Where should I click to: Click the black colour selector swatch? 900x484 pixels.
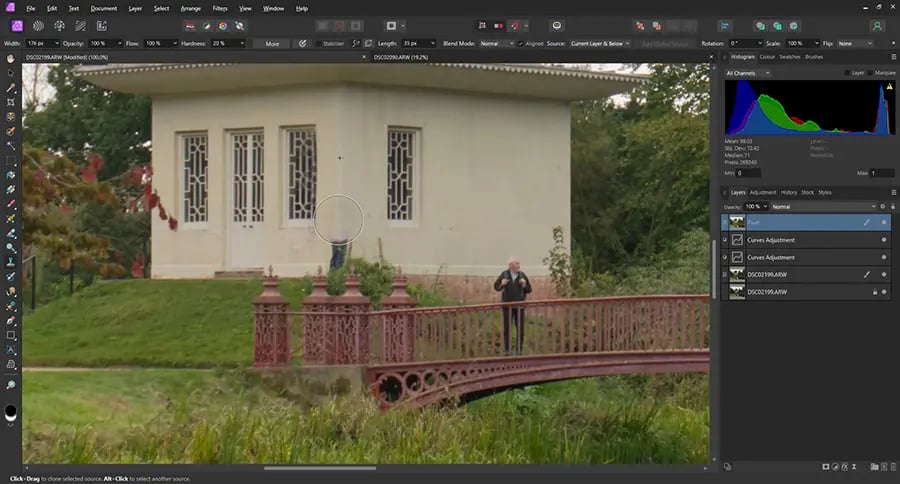(x=10, y=412)
